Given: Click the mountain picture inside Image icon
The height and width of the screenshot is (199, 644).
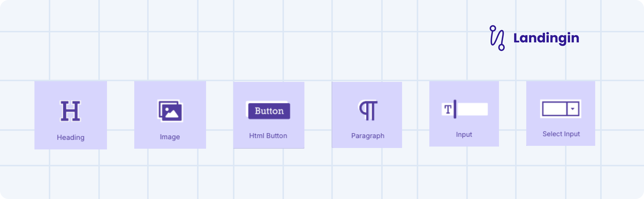Looking at the screenshot, I should click(x=172, y=113).
